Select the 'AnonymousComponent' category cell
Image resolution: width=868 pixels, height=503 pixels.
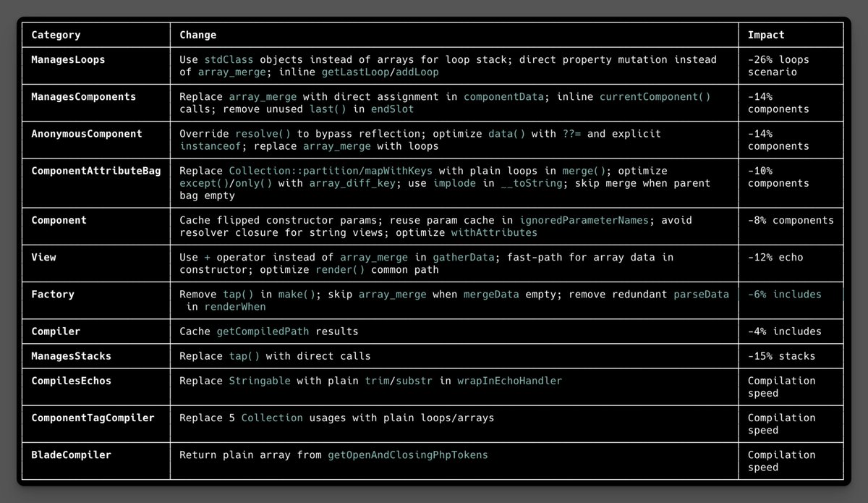(x=87, y=134)
